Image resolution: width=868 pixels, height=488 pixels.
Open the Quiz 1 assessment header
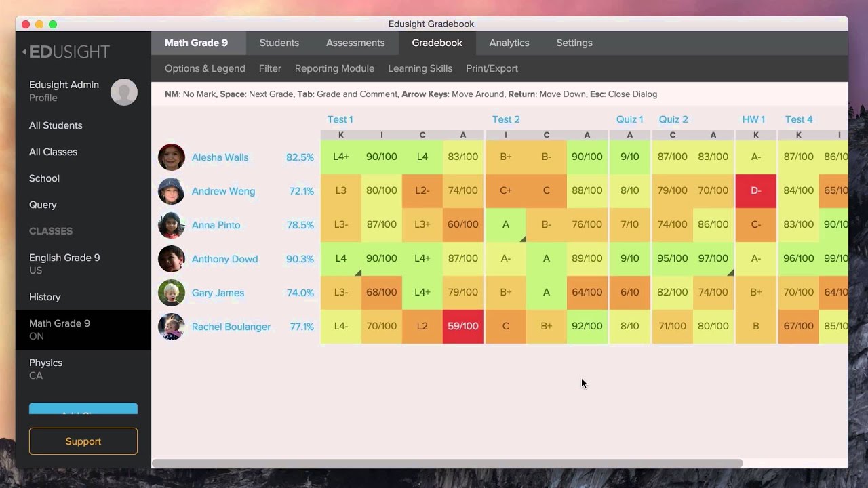pos(629,119)
